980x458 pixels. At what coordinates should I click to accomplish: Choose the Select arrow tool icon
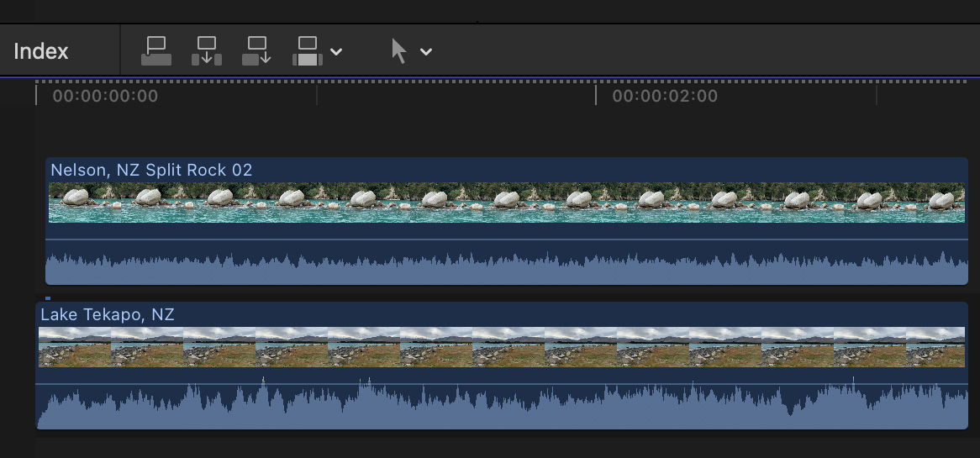[x=399, y=51]
